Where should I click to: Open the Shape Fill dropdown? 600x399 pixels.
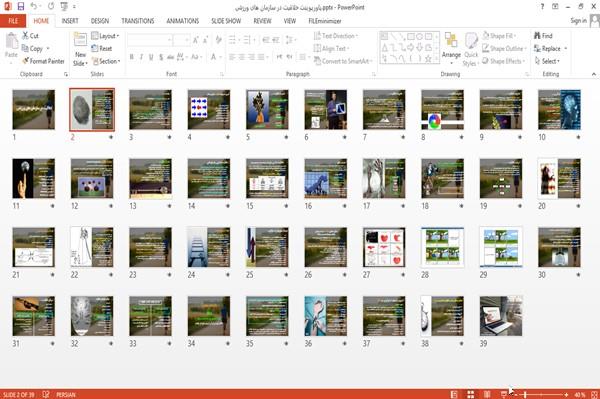[x=499, y=36]
